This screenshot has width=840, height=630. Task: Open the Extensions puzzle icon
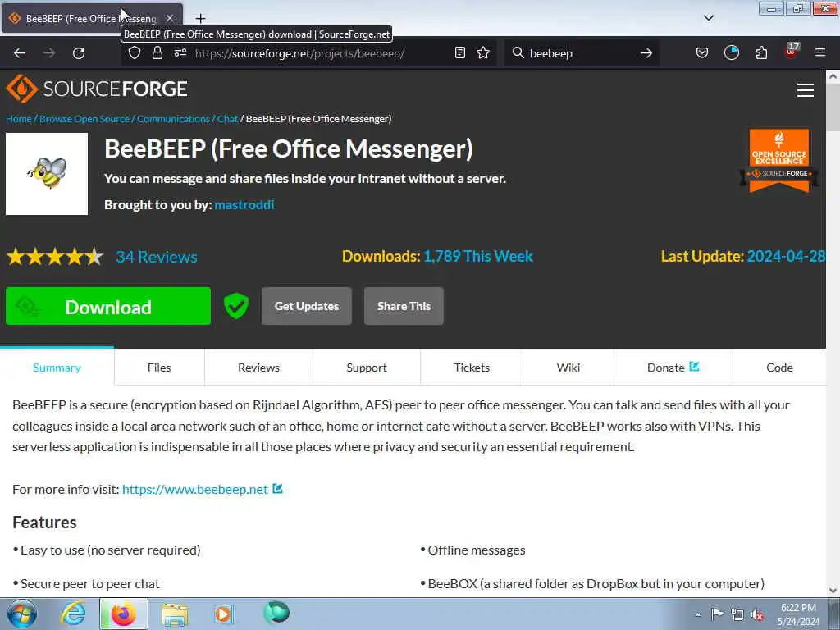[x=761, y=52]
